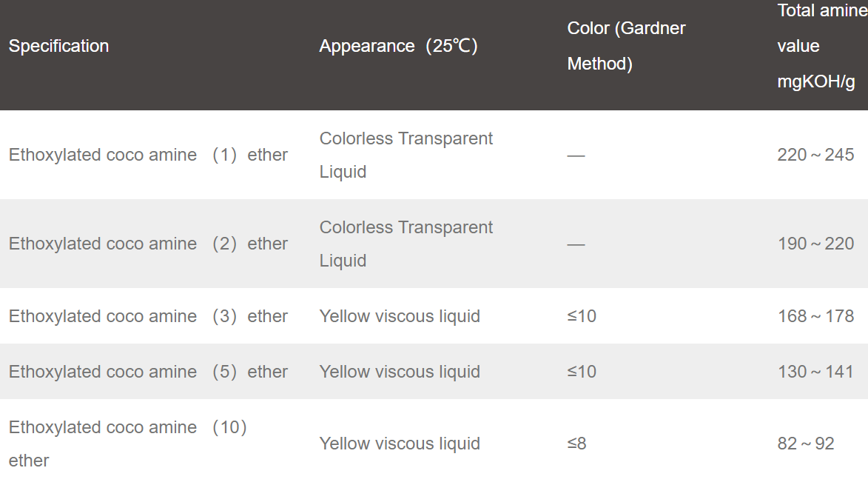Click Colorless Transparent Liquid in first row
This screenshot has width=868, height=485.
(x=406, y=155)
